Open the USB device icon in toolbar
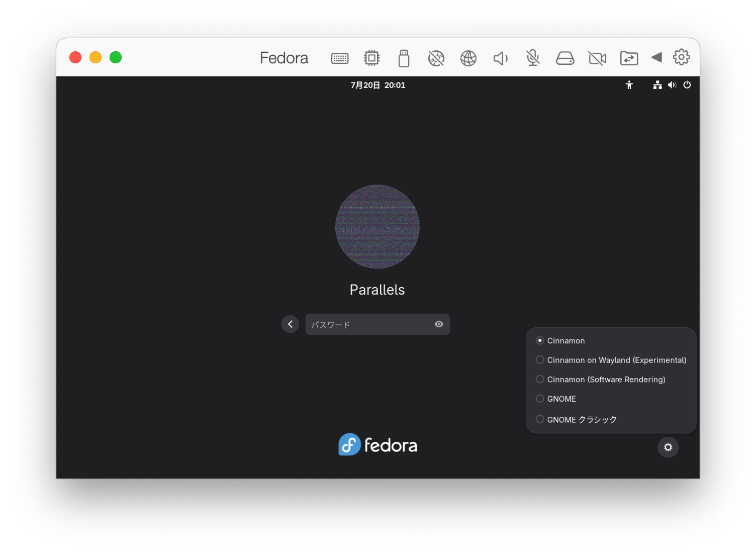Image resolution: width=756 pixels, height=553 pixels. coord(404,58)
